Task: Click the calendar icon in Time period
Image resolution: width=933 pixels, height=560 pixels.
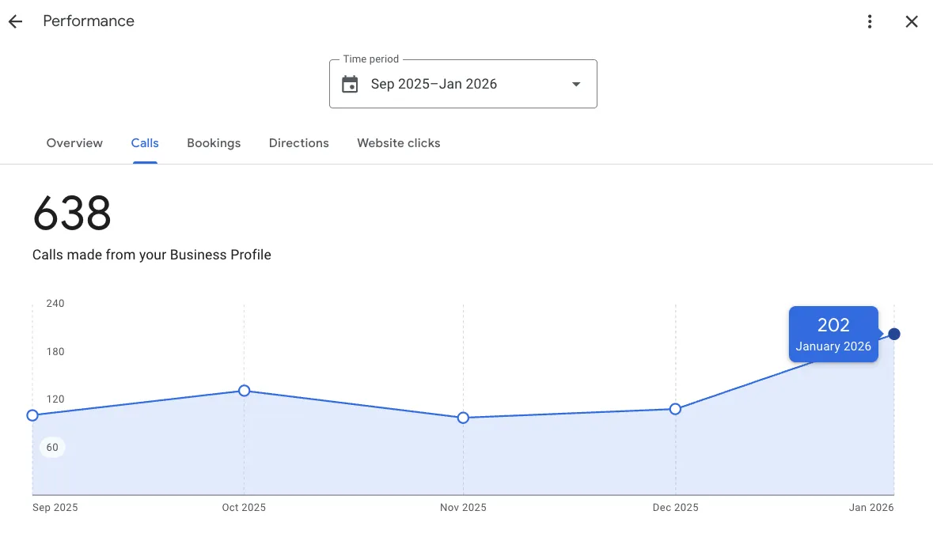Action: point(350,84)
